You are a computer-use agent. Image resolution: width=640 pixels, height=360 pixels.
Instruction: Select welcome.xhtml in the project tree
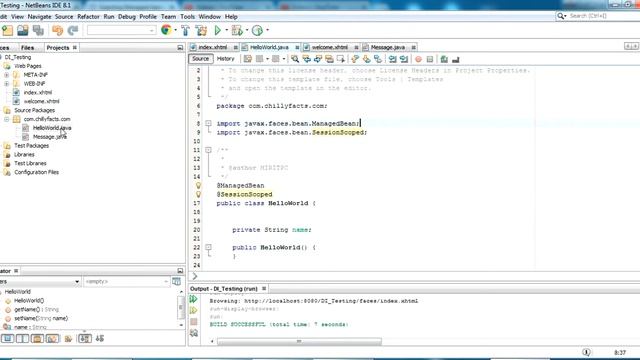click(x=41, y=101)
